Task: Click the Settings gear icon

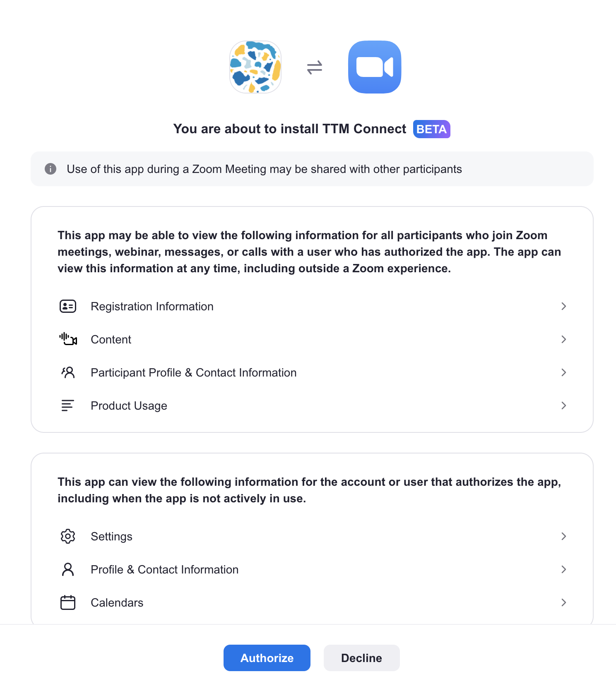Action: click(68, 536)
